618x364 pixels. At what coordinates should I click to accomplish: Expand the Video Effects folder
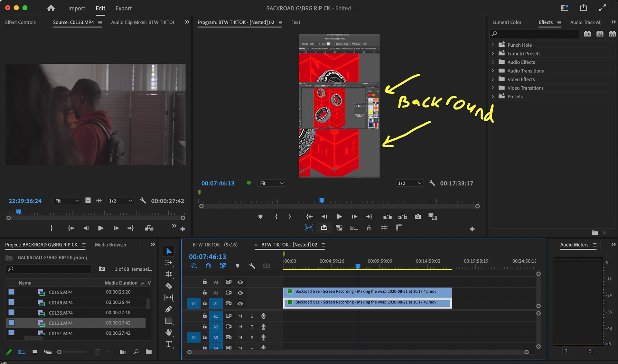pos(493,79)
